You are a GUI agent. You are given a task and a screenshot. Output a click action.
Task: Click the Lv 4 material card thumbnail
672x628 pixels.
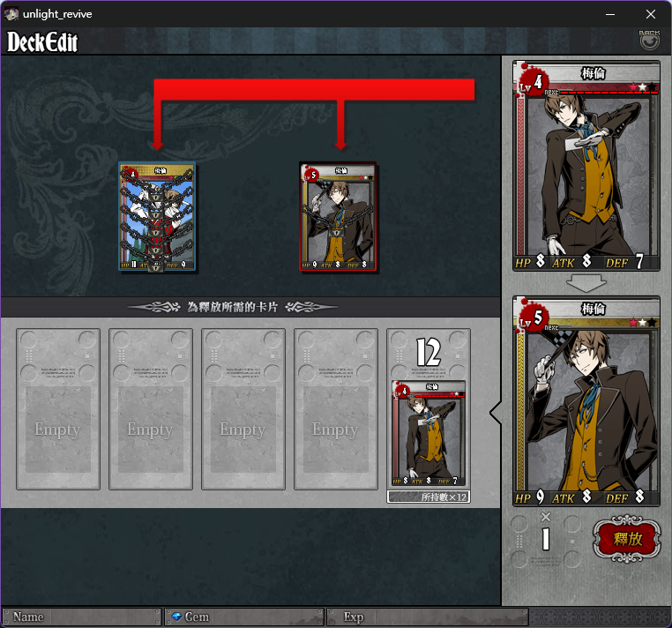(x=429, y=434)
